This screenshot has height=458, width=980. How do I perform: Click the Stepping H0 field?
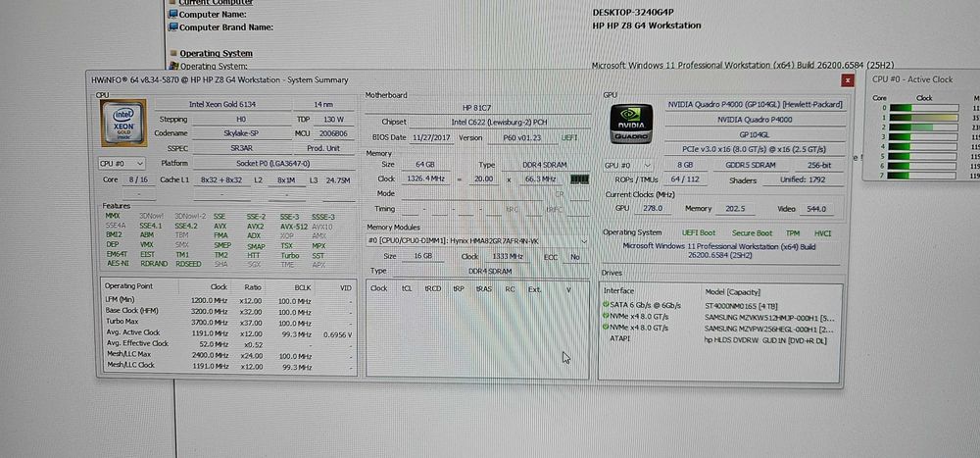pos(241,119)
